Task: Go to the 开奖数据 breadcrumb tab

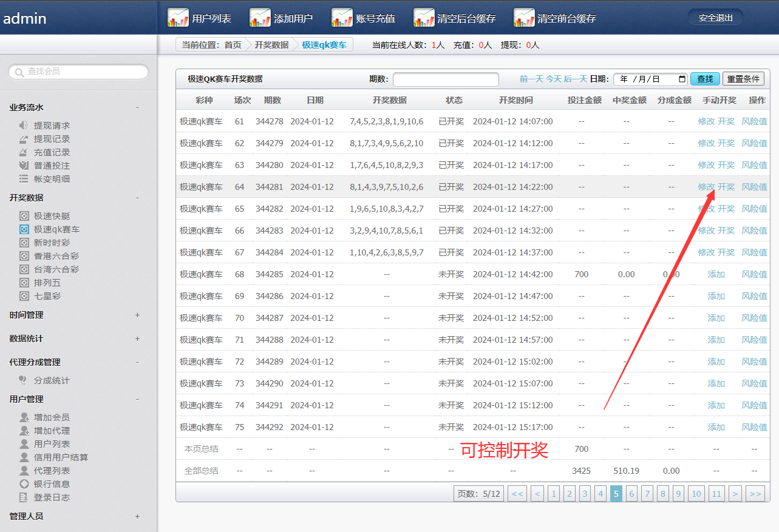Action: pos(271,45)
